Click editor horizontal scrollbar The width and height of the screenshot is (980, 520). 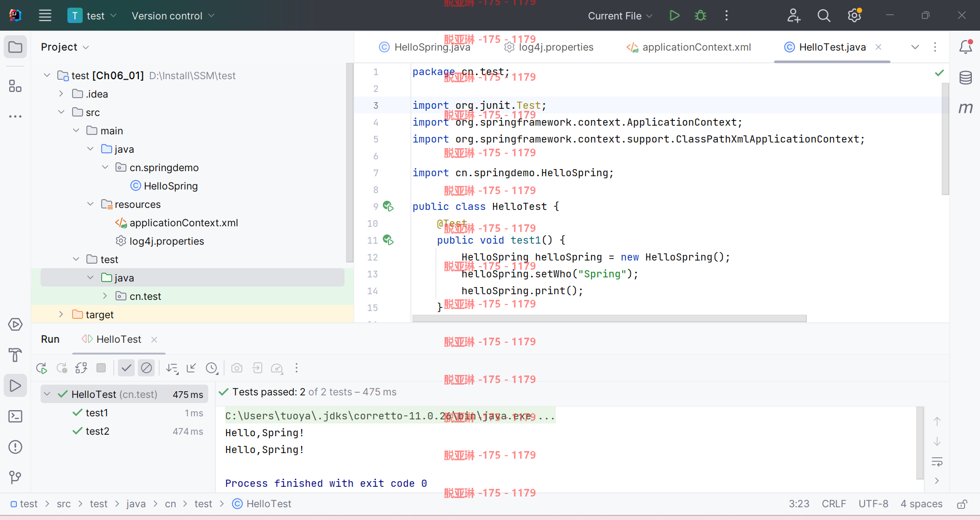tap(609, 318)
